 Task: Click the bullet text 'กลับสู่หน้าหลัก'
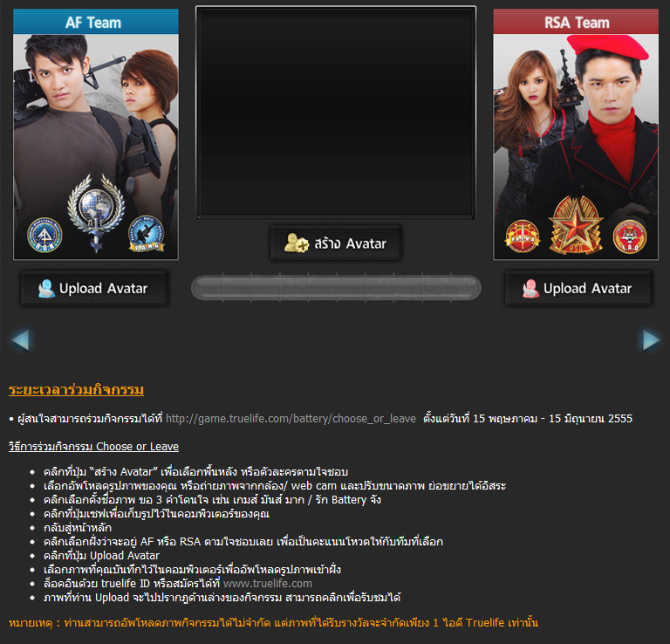(78, 528)
